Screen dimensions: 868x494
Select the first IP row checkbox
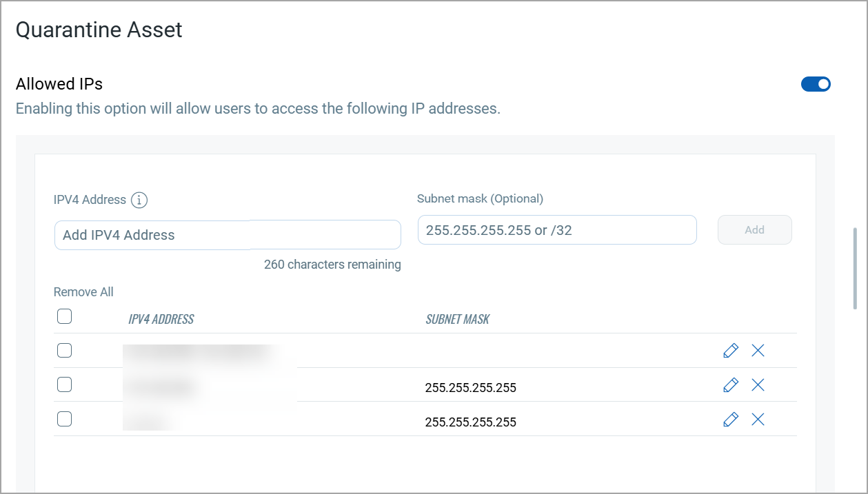click(64, 351)
